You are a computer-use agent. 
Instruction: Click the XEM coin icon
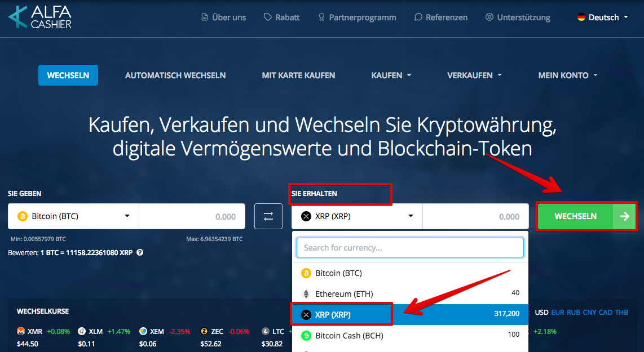(143, 331)
